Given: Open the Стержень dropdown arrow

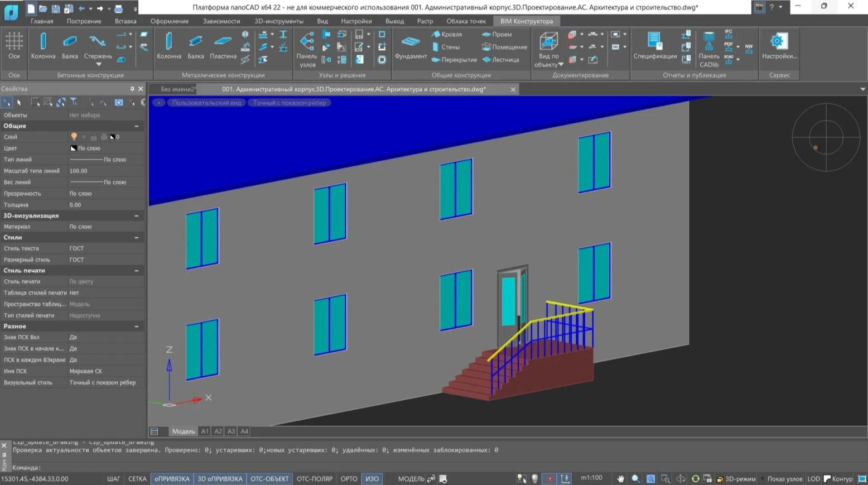Looking at the screenshot, I should tap(98, 64).
